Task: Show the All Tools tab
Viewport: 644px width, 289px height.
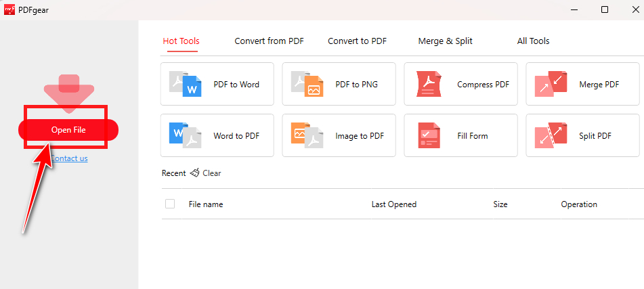Action: pyautogui.click(x=533, y=41)
